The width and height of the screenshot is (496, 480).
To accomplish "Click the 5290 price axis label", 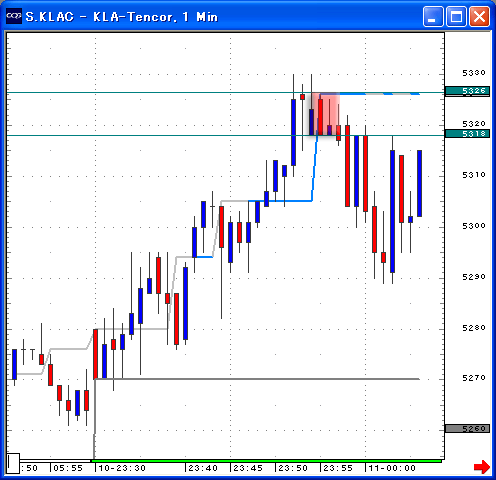I will click(474, 277).
